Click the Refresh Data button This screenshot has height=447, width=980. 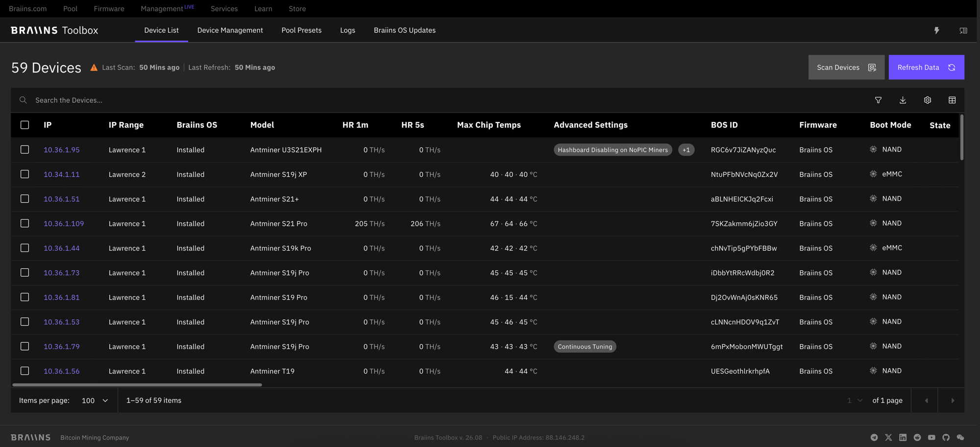tap(926, 67)
